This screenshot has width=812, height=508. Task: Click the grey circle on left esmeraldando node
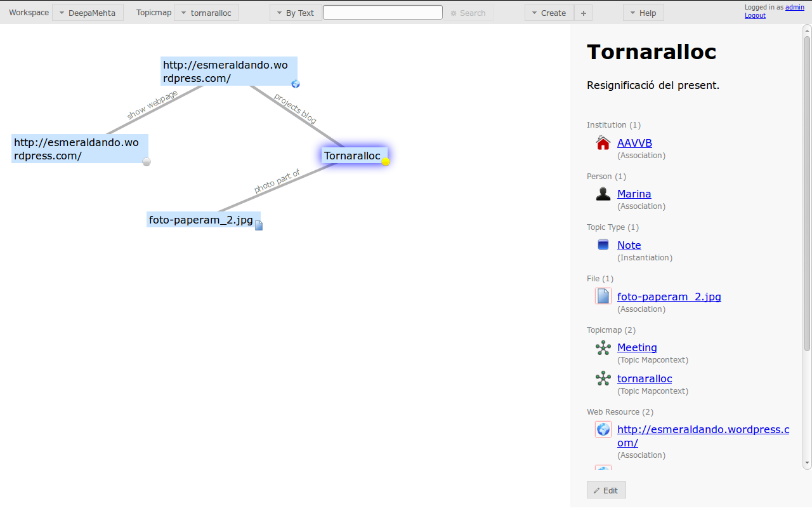(147, 161)
